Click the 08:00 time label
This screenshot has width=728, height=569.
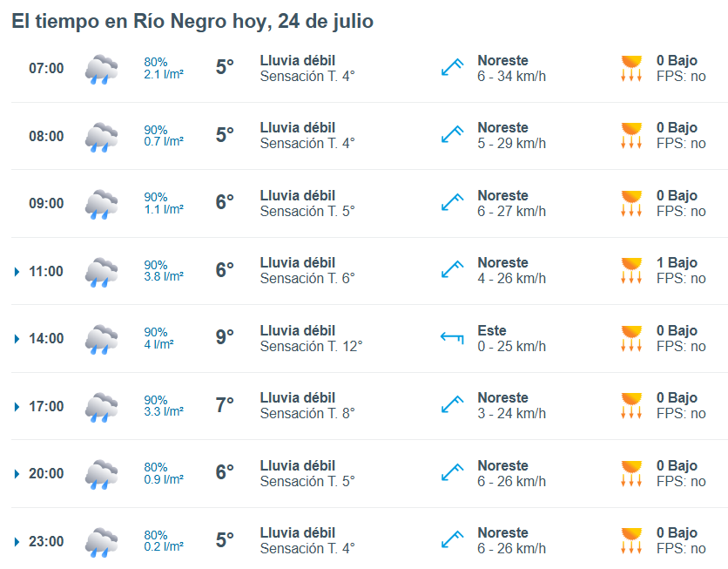pos(46,136)
